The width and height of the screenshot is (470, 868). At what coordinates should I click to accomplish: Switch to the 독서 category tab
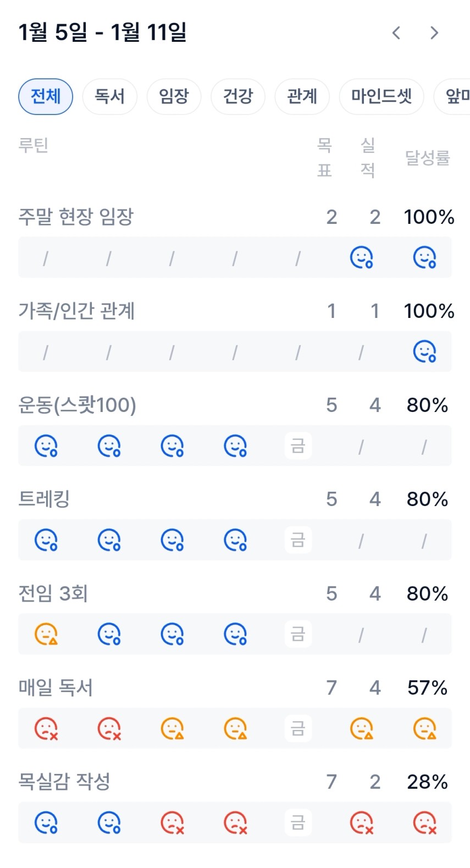click(109, 97)
